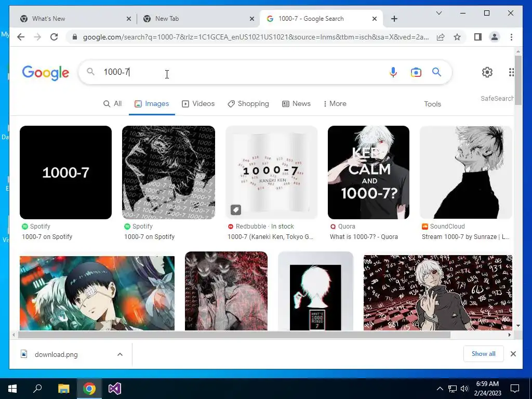The image size is (532, 399).
Task: Bookmark this page with the star
Action: click(457, 37)
